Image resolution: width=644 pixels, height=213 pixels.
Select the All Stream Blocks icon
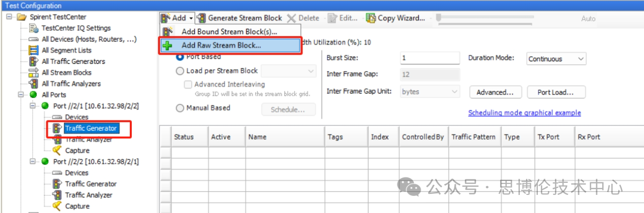(34, 72)
